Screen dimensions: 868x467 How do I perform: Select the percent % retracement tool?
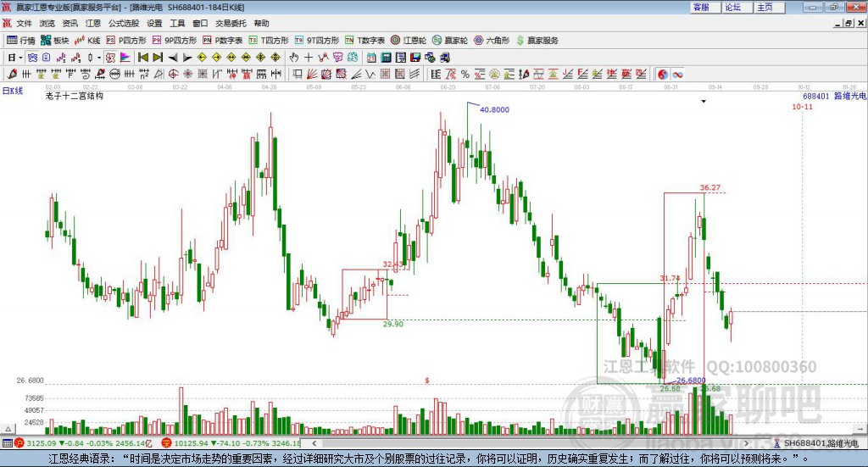coord(465,74)
